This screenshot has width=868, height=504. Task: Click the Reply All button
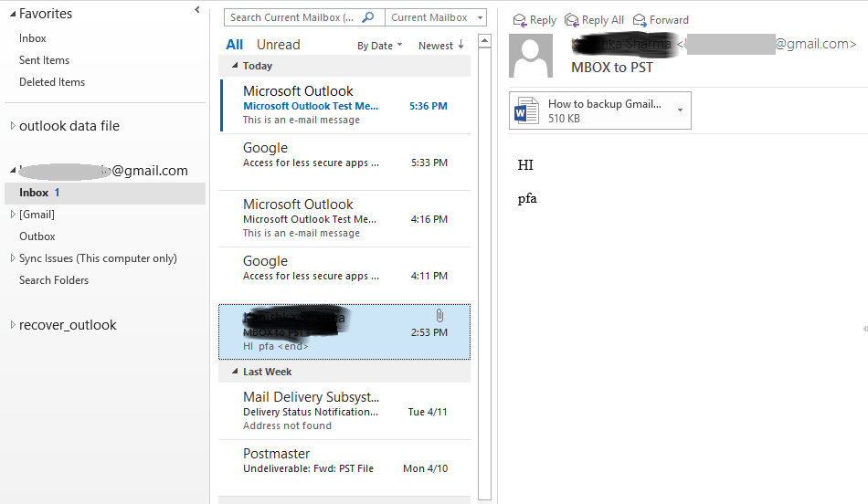594,20
